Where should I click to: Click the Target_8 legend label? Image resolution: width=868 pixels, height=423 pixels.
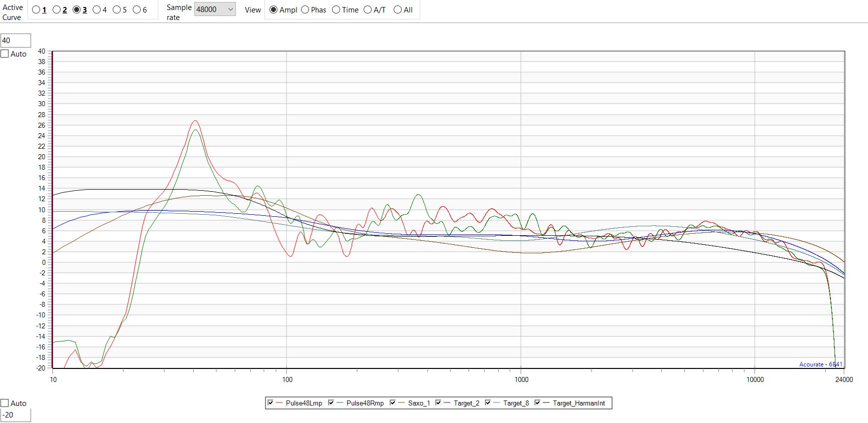[516, 403]
